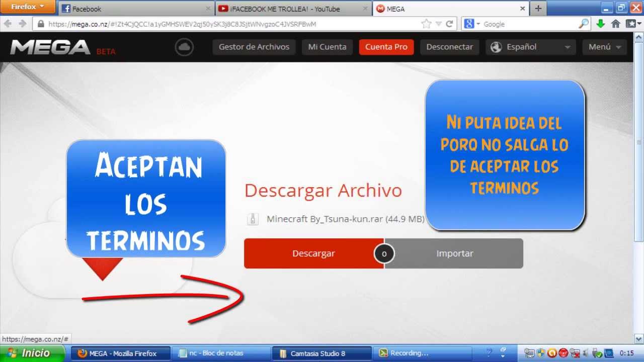Image resolution: width=644 pixels, height=362 pixels.
Task: Click the taskbar clock 0:15
Action: (626, 353)
